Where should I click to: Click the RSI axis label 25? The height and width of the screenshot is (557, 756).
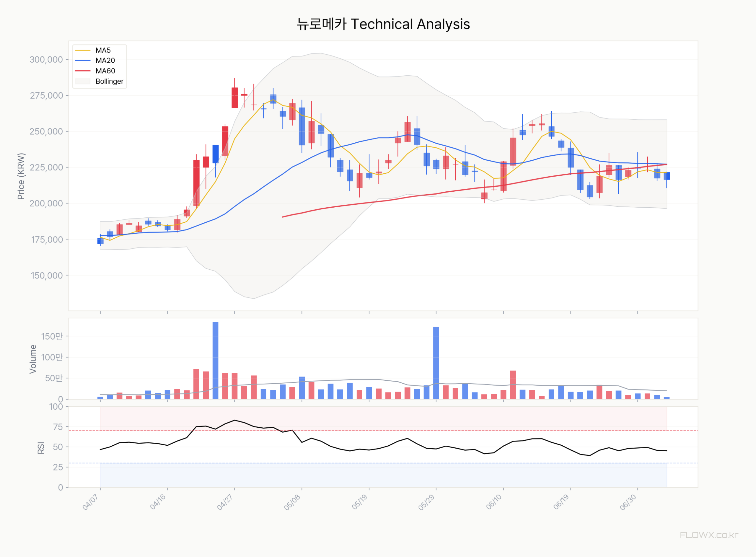click(58, 467)
